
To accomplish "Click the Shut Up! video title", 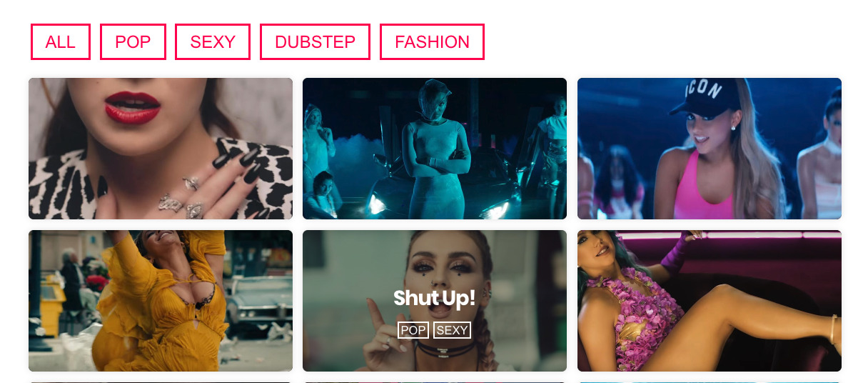I will coord(434,299).
